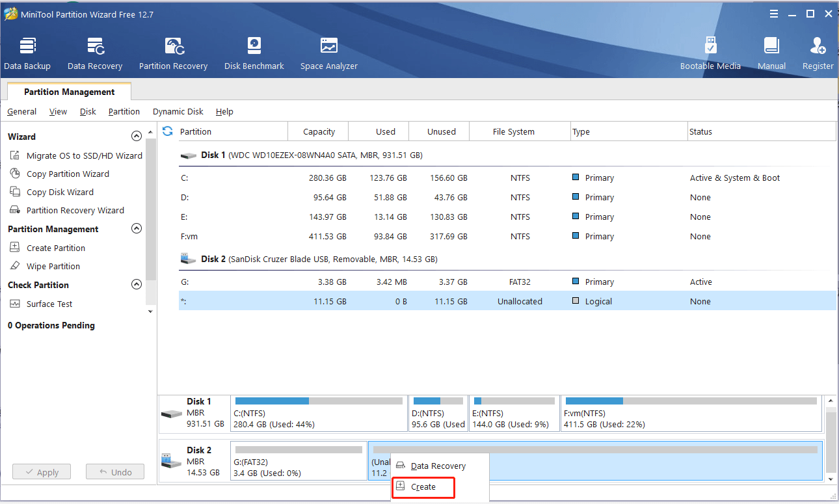Click Create Partition sidebar icon
This screenshot has height=504, width=839.
tap(15, 248)
